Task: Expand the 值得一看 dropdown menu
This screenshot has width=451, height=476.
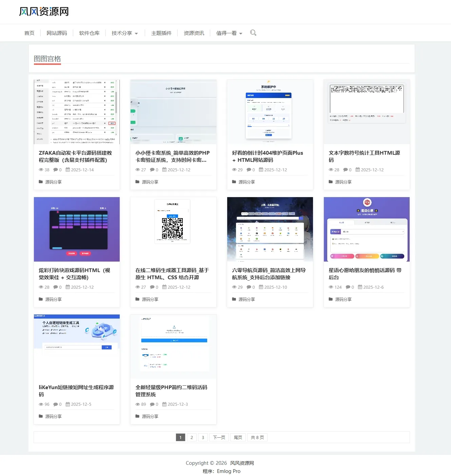Action: point(229,33)
